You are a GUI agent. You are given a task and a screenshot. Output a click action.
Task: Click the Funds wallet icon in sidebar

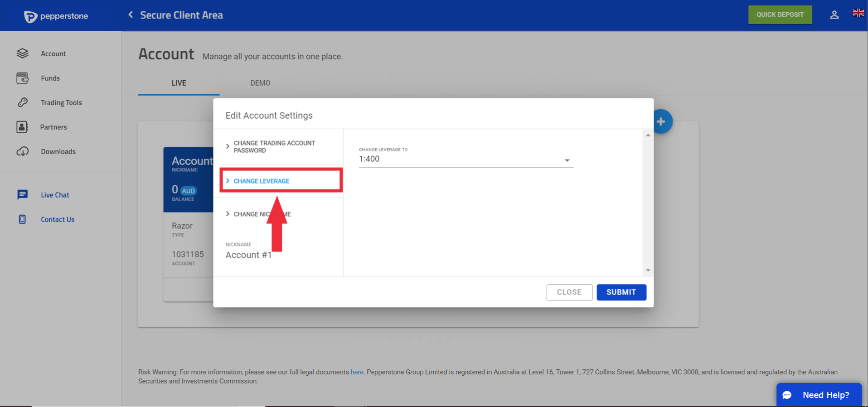22,78
